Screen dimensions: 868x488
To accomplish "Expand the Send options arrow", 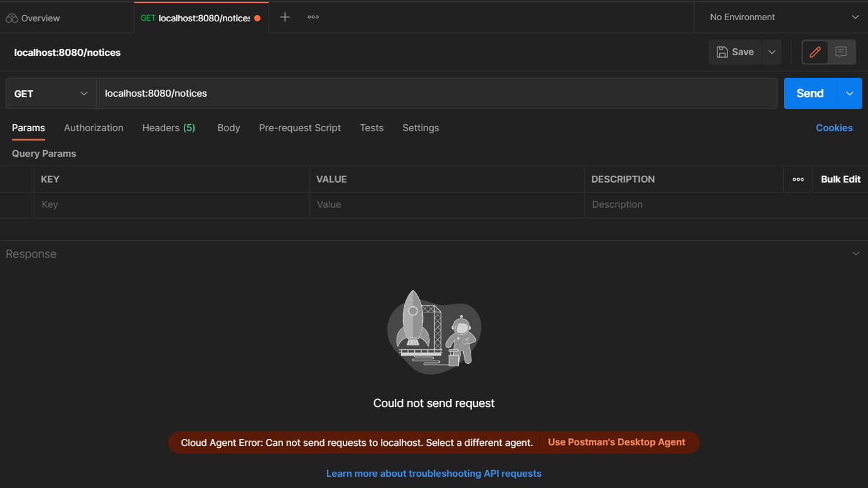I will pos(850,93).
